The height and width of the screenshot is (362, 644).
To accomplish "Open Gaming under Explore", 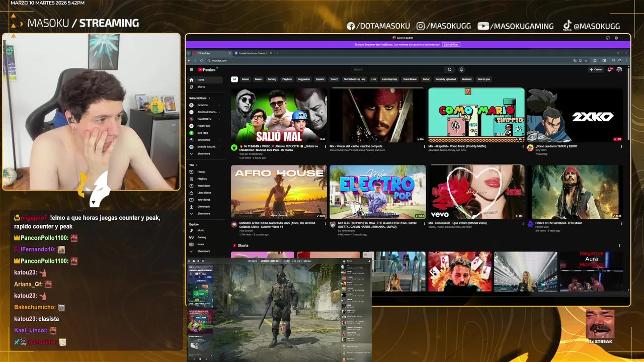I will click(205, 237).
